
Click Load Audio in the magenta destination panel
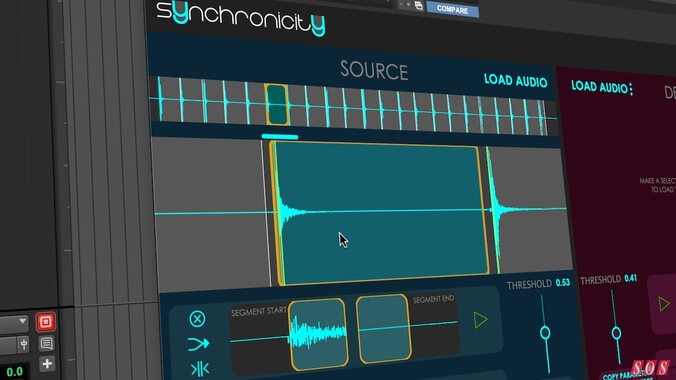[x=599, y=87]
